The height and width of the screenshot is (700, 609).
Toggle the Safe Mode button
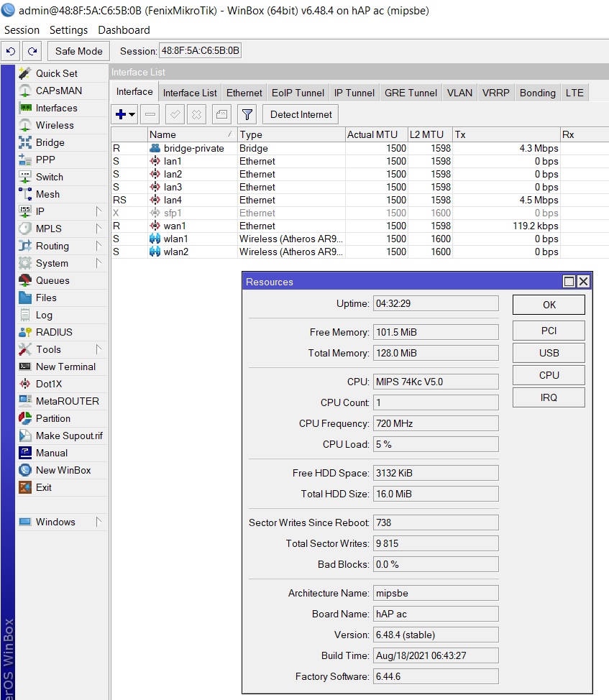pyautogui.click(x=78, y=51)
